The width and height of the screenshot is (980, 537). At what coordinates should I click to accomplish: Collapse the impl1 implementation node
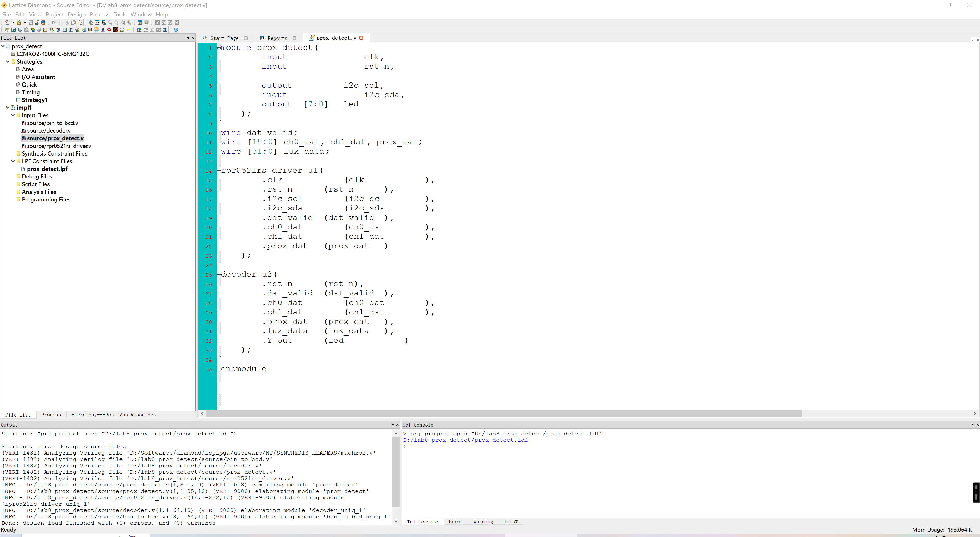[x=8, y=107]
